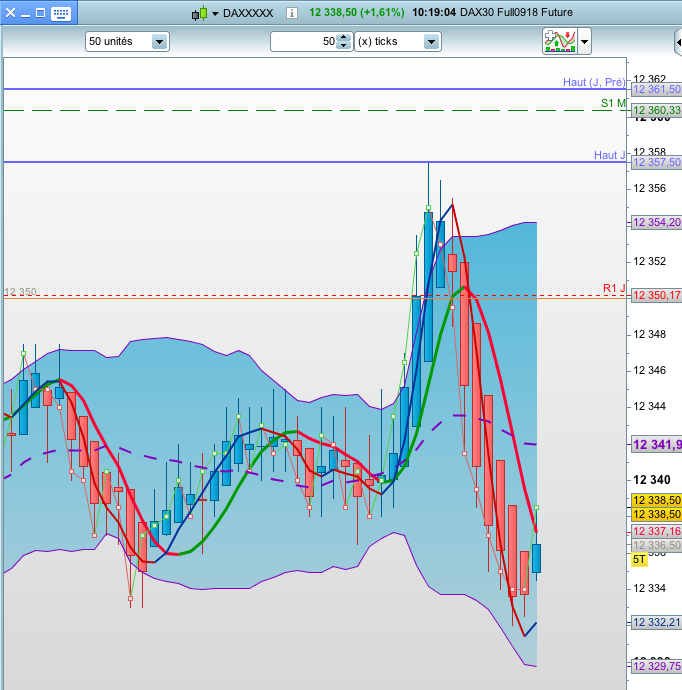Click the 12 329,75 purple price tag
The image size is (682, 690).
(x=656, y=666)
